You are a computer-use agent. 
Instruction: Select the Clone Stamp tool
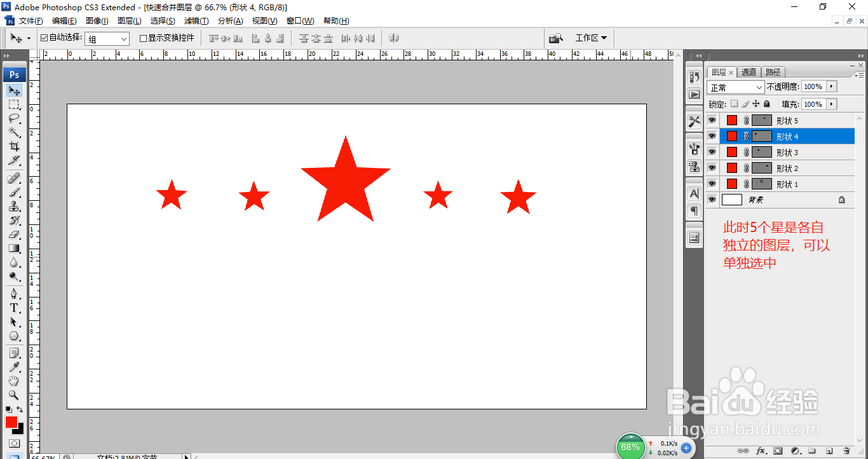pos(14,206)
